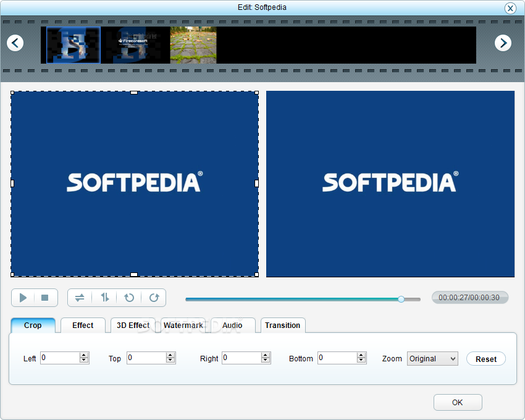The width and height of the screenshot is (525, 420).
Task: Go to next filmstrip thumbnails
Action: tap(503, 43)
